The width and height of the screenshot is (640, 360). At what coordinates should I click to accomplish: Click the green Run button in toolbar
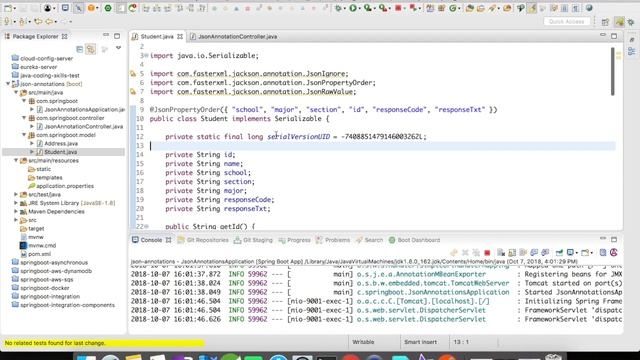(353, 8)
